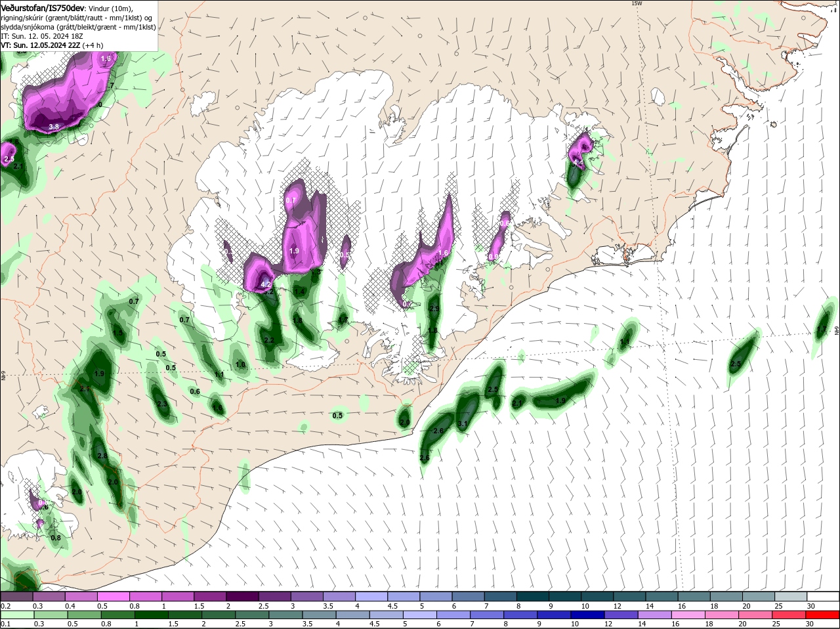Click the 1.4 value on the map
The image size is (840, 629).
pyautogui.click(x=299, y=292)
